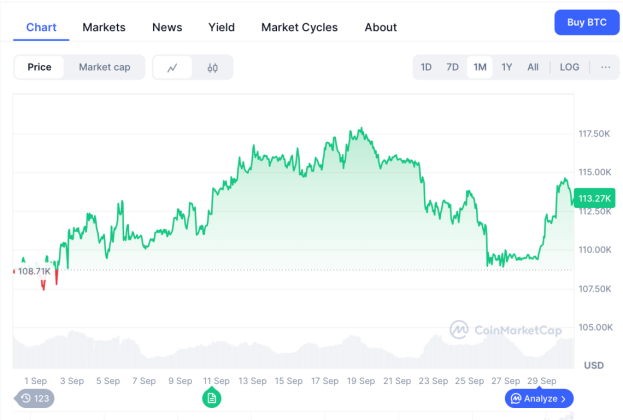The height and width of the screenshot is (420, 623).
Task: Select the 1M time range
Action: [480, 67]
